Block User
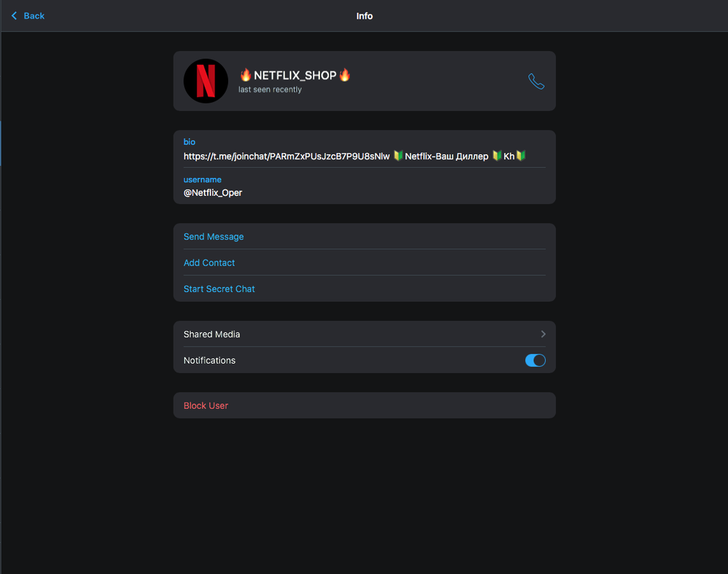The height and width of the screenshot is (574, 728). (364, 405)
